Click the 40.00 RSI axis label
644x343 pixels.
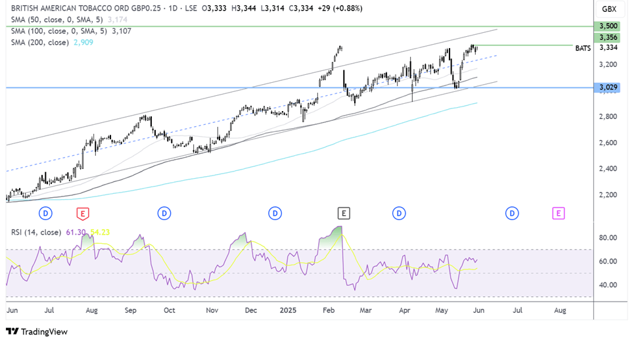tap(608, 285)
